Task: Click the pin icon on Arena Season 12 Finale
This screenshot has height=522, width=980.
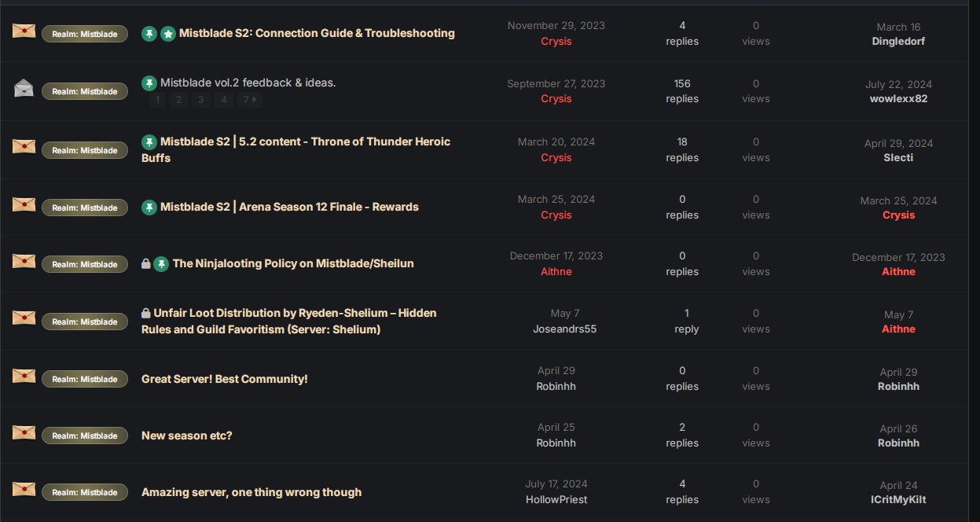Action: coord(149,208)
